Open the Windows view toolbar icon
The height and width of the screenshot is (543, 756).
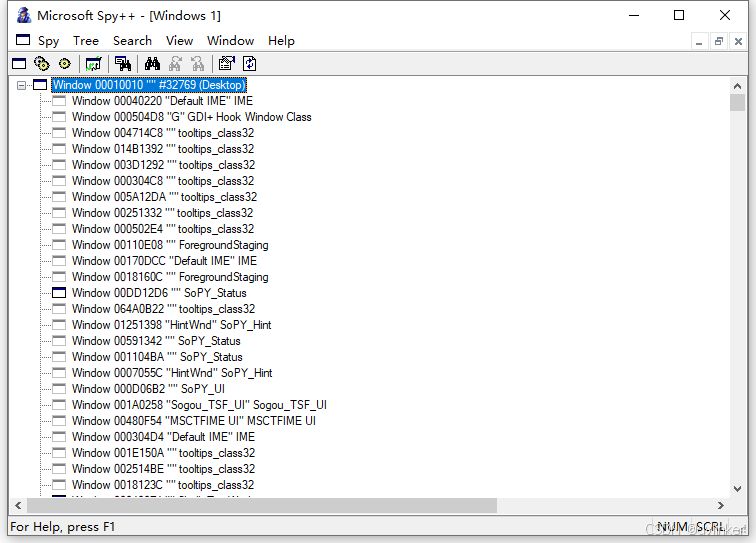(x=19, y=64)
